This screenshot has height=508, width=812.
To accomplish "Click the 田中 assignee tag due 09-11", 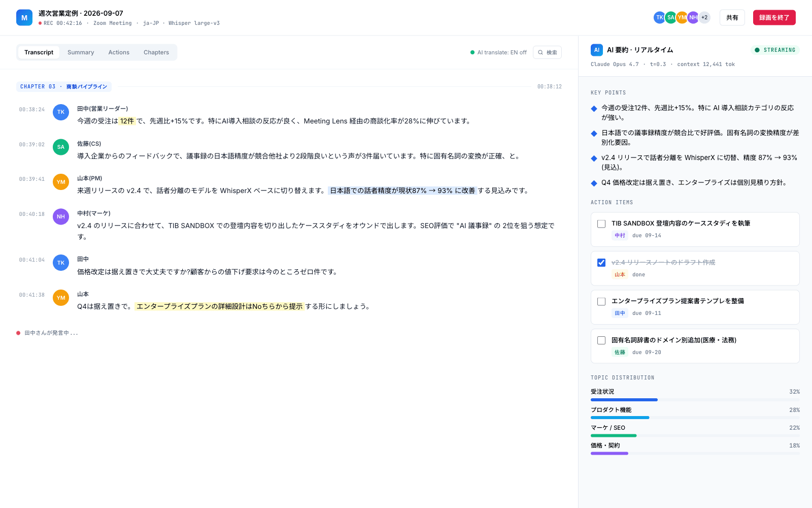I will 620,313.
